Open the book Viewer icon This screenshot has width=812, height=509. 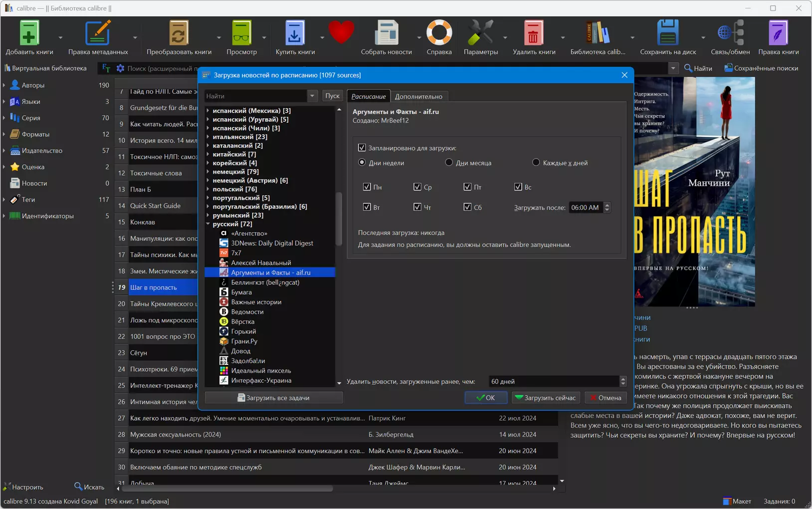[x=241, y=33]
